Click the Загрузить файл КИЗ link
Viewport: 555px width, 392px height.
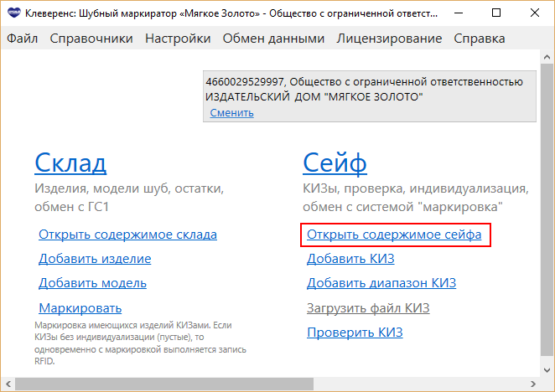(368, 307)
